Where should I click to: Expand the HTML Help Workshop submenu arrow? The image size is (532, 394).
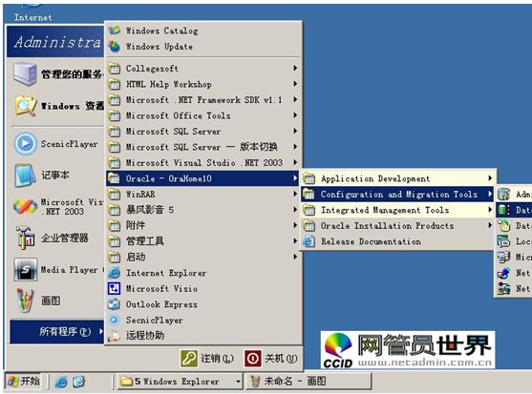295,84
